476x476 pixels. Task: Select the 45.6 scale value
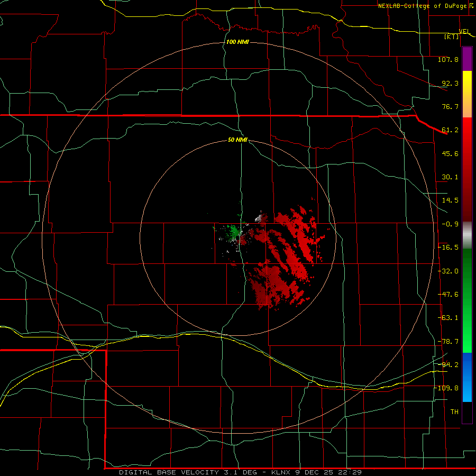[x=450, y=153]
